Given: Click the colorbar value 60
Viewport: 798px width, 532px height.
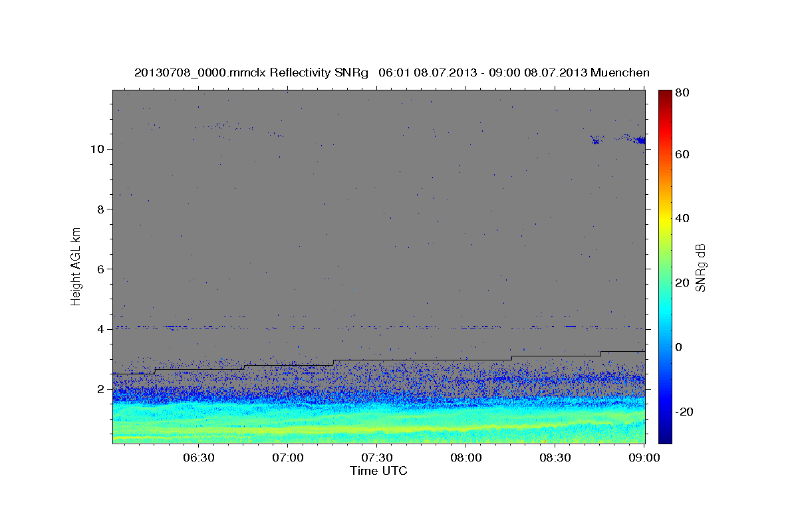Looking at the screenshot, I should click(682, 154).
